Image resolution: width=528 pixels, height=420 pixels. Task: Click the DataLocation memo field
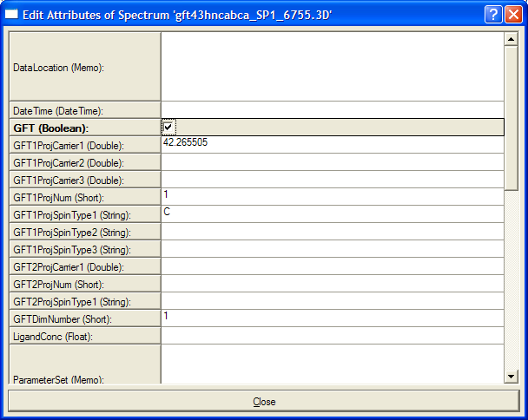(x=332, y=67)
